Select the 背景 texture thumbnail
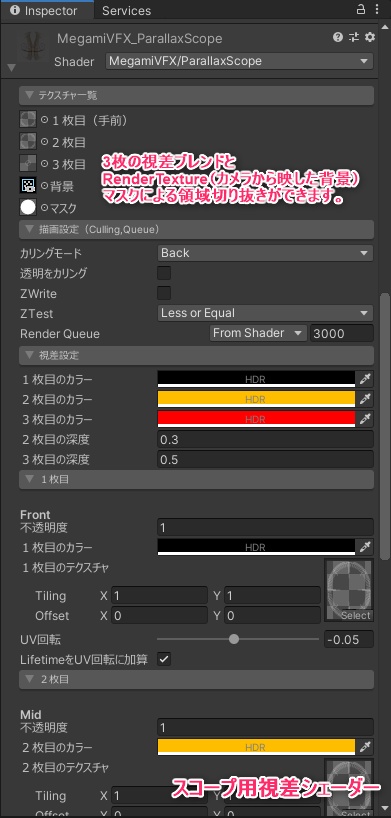The image size is (391, 818). coord(28,185)
